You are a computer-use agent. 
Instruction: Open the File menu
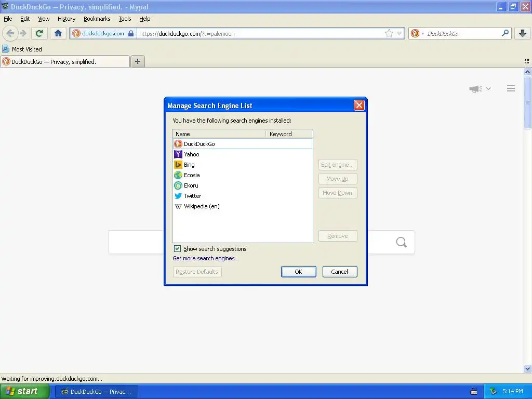tap(8, 19)
